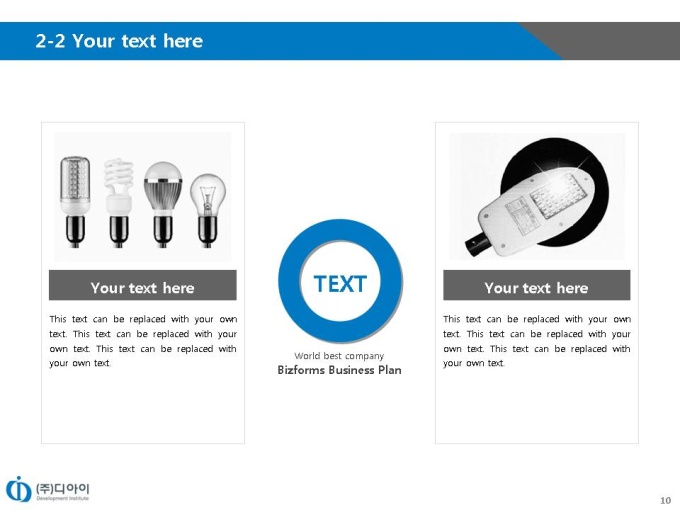
Task: Select the '2-2 Your text here' slide title
Action: [x=119, y=41]
